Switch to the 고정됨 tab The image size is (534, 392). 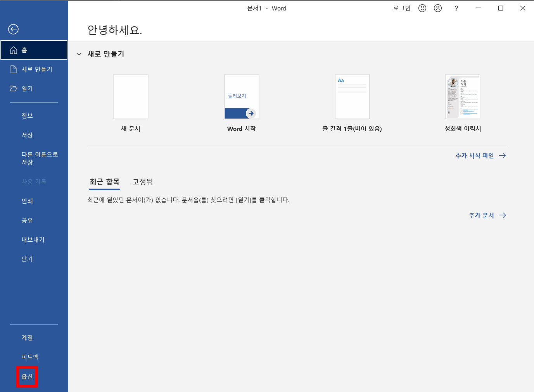142,182
